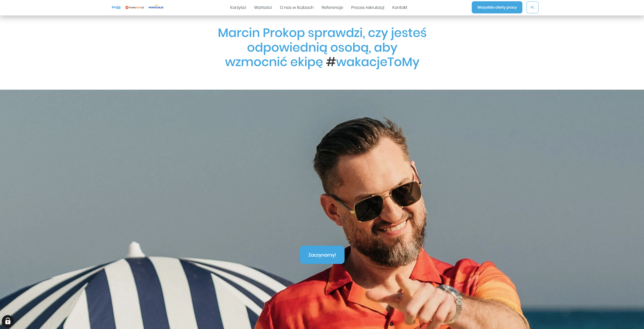
Task: Click the wakacje.pl logo
Action: click(x=156, y=7)
